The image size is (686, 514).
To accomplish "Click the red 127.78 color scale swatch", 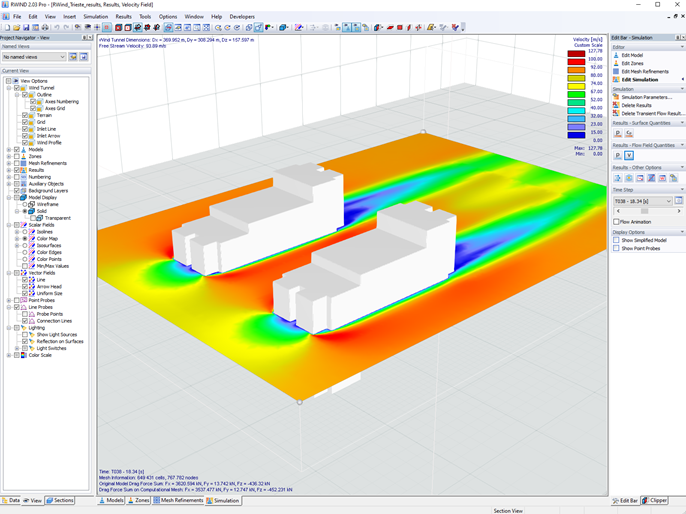I will (576, 54).
